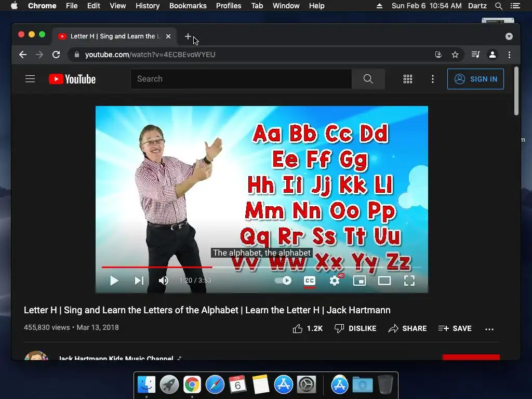Open the File menu

(x=72, y=6)
